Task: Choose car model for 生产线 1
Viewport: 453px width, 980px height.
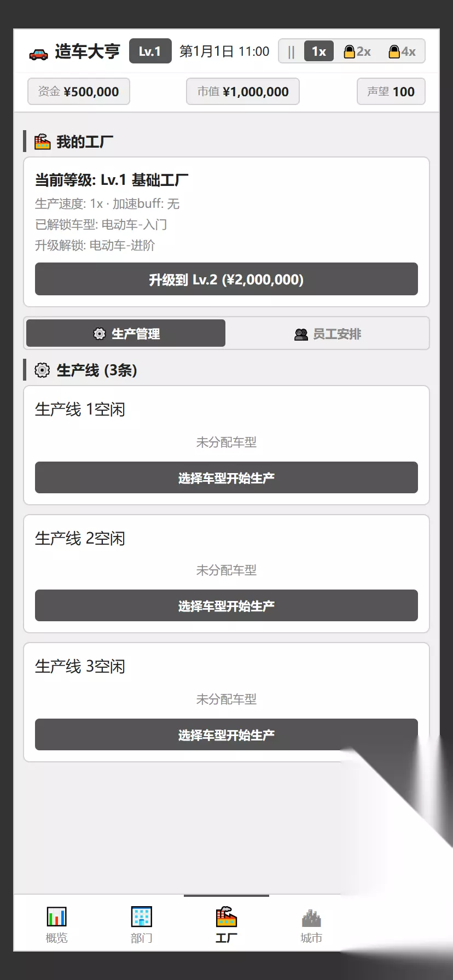Action: pos(226,478)
